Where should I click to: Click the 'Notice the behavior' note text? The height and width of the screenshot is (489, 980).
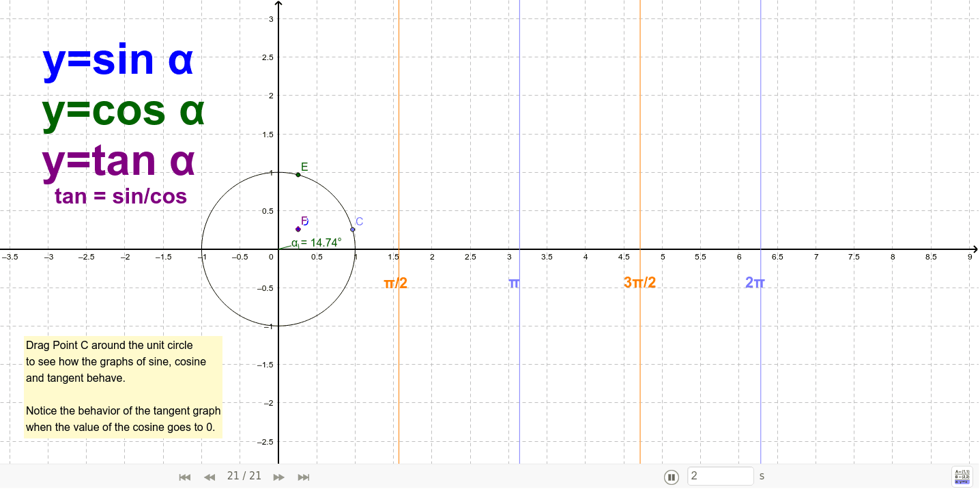point(124,419)
